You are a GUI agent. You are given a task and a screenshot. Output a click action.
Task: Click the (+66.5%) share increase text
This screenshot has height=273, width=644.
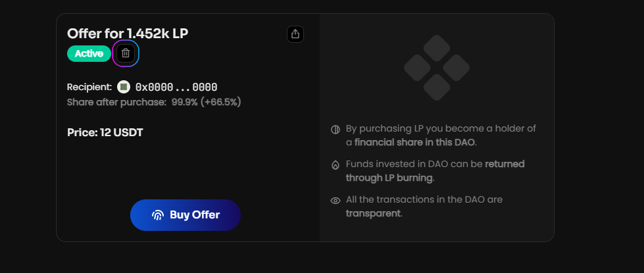[220, 102]
